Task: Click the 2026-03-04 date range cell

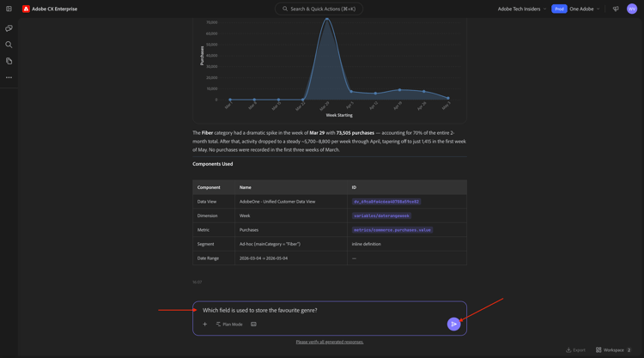Action: [x=264, y=258]
